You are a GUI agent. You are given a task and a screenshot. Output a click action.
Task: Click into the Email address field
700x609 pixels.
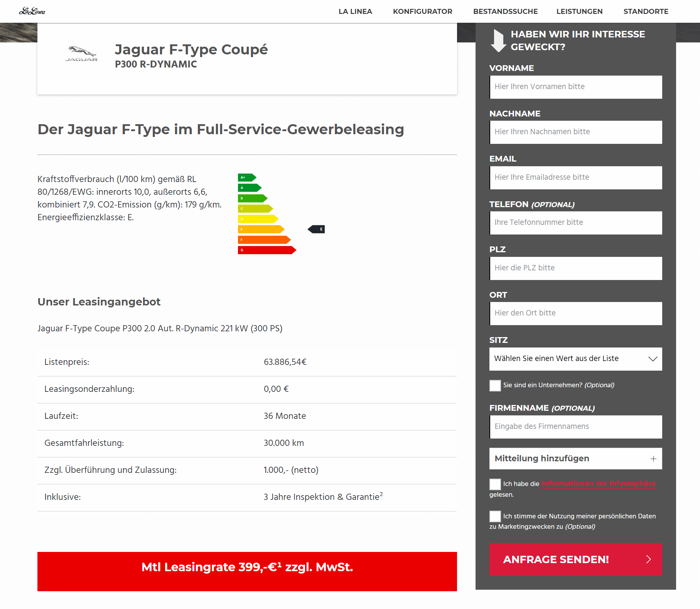[x=576, y=177]
